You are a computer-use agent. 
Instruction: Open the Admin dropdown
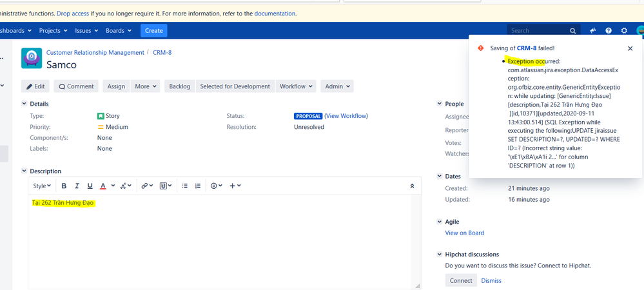(337, 86)
